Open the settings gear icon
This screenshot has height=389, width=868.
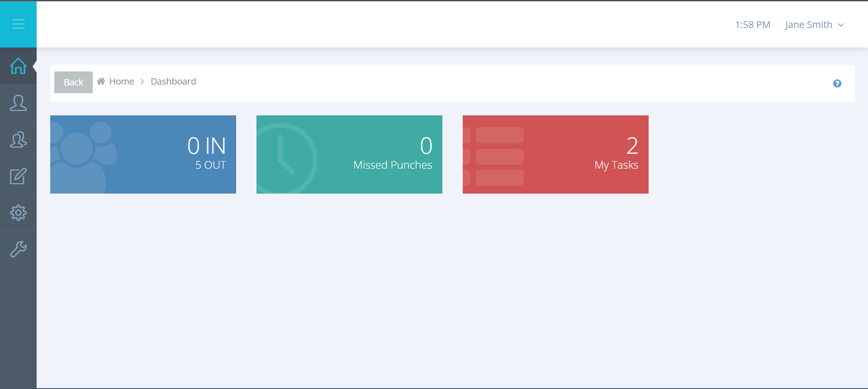tap(18, 213)
